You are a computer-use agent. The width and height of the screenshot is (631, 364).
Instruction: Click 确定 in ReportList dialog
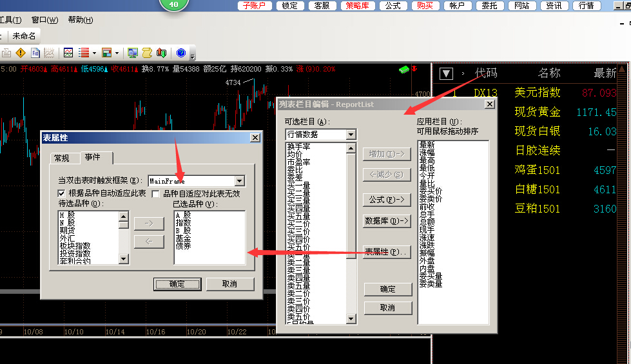[x=388, y=289]
